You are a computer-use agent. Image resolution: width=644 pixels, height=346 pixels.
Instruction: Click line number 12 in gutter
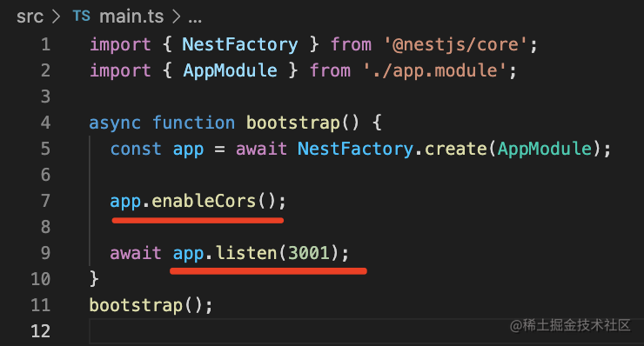(x=40, y=331)
